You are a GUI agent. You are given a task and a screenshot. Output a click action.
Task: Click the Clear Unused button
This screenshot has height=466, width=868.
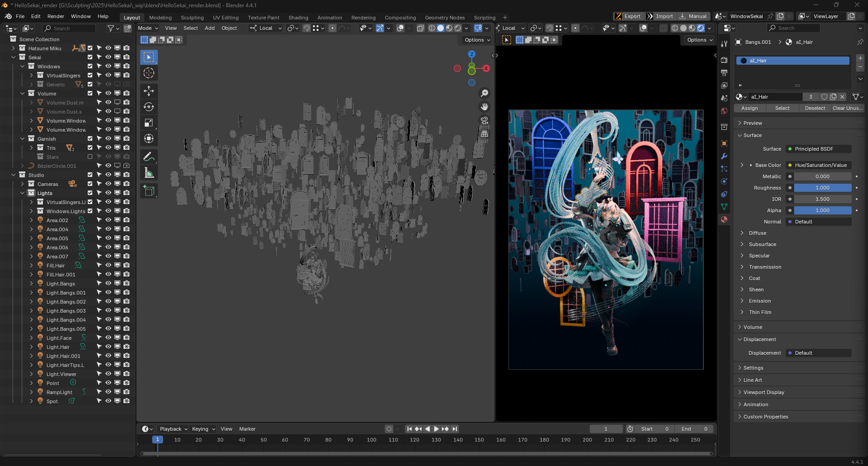(x=847, y=108)
